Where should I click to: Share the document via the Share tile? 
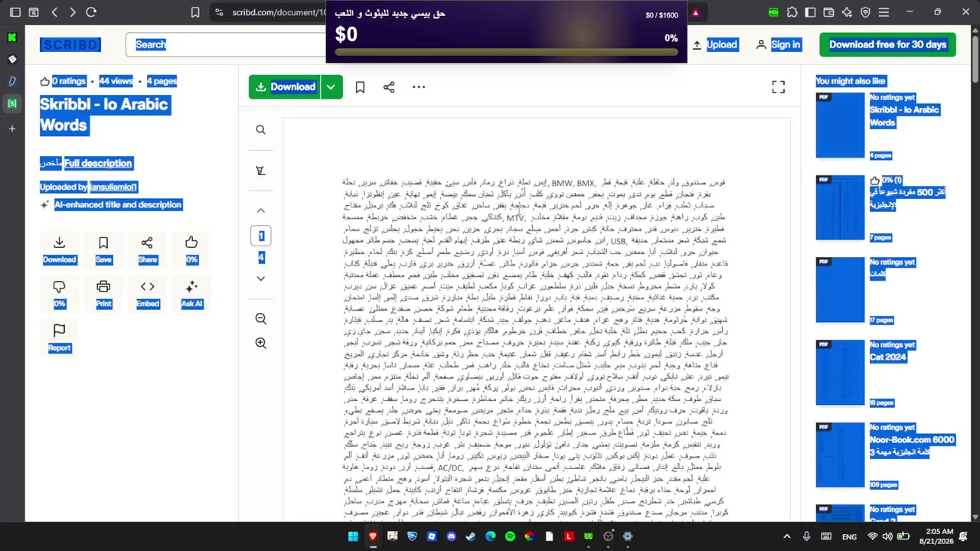point(147,250)
